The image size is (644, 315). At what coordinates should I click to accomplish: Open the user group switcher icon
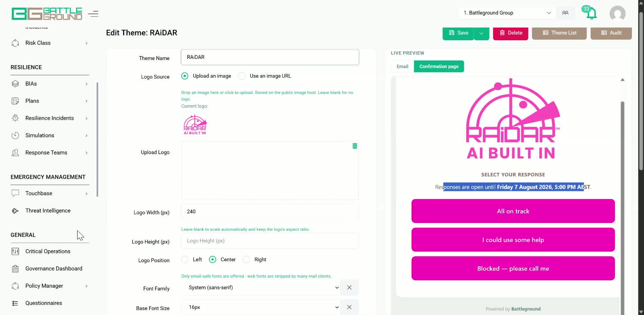coord(565,13)
